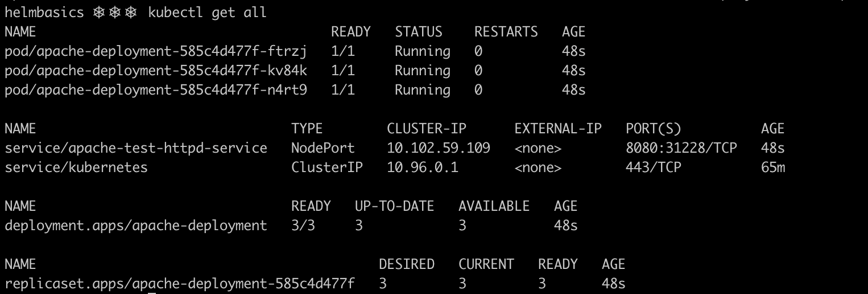Click the UP-TO-DATE column header

pos(395,206)
